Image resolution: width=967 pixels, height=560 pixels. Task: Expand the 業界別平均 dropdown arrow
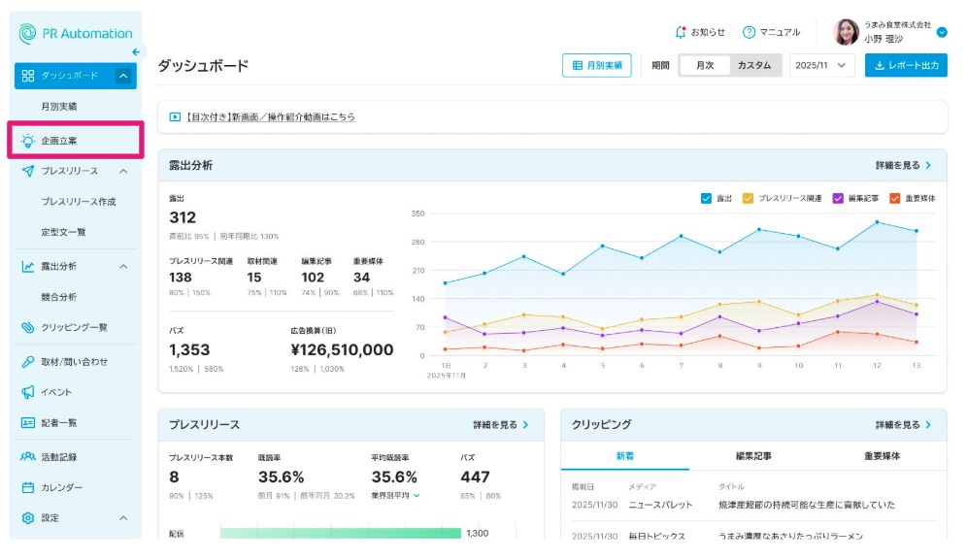pos(417,495)
